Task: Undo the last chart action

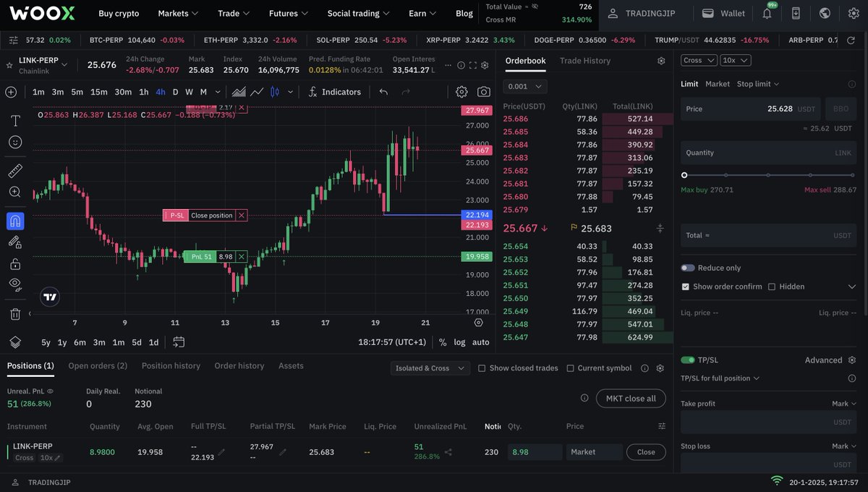Action: coord(383,92)
